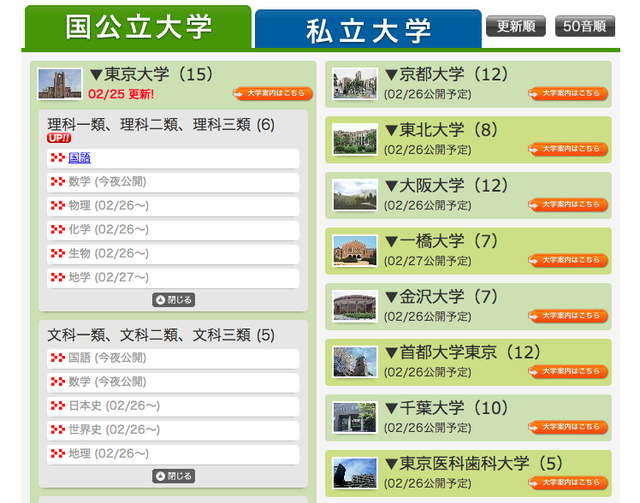Click the red icon beside 物理 (02/26～)
Screen dimensions: 640x503
pyautogui.click(x=58, y=205)
